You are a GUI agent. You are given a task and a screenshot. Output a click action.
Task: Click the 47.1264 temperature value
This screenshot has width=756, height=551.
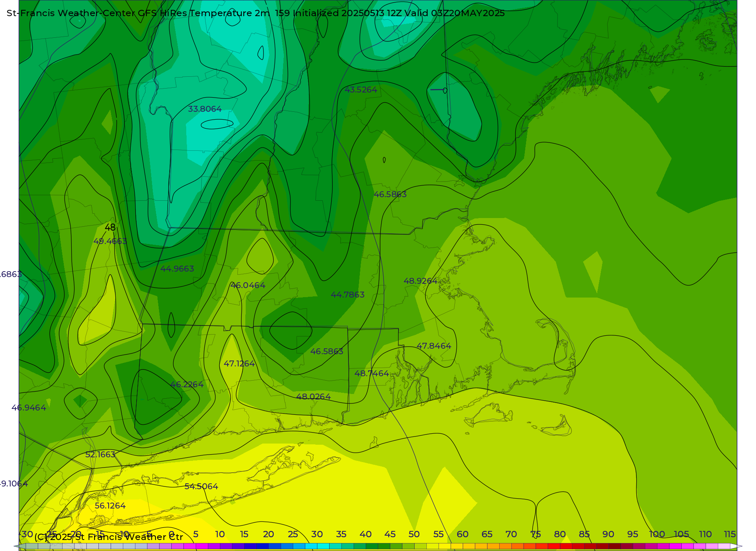click(239, 364)
